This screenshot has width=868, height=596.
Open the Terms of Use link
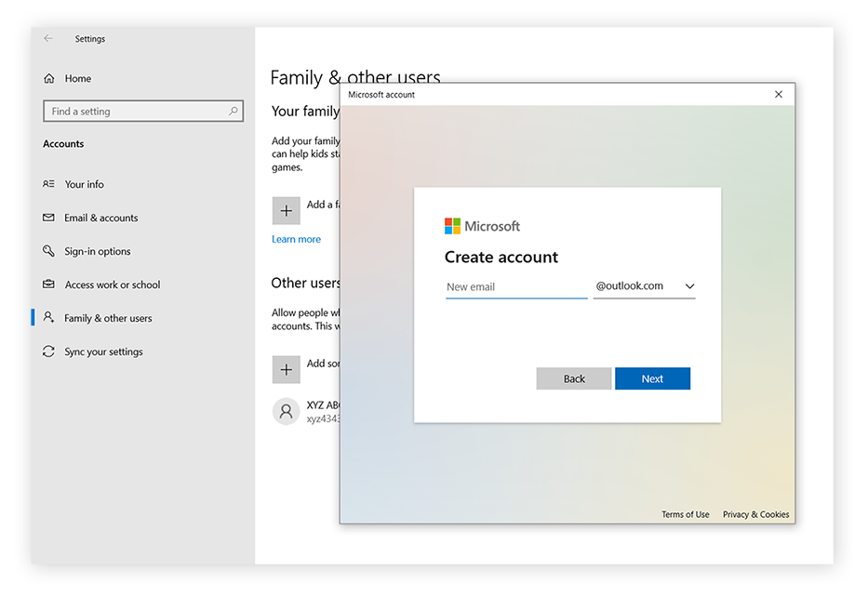[x=686, y=514]
